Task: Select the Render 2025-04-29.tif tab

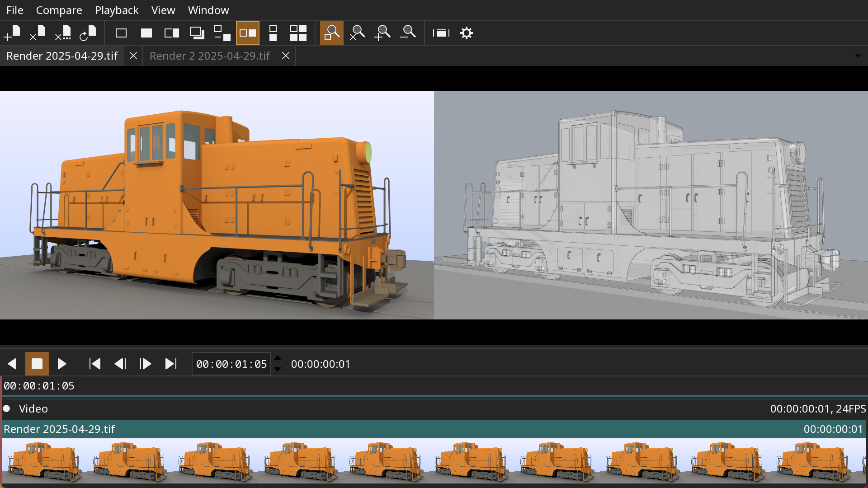Action: pos(62,56)
